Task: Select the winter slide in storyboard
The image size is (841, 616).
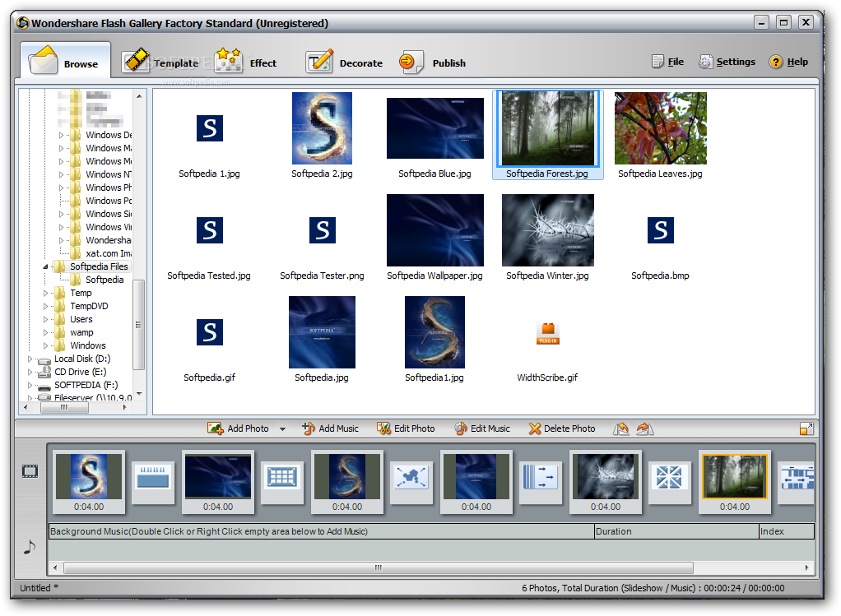Action: (x=606, y=481)
